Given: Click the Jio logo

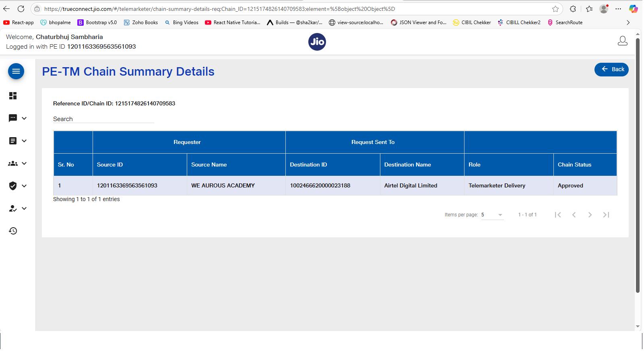Looking at the screenshot, I should 317,42.
